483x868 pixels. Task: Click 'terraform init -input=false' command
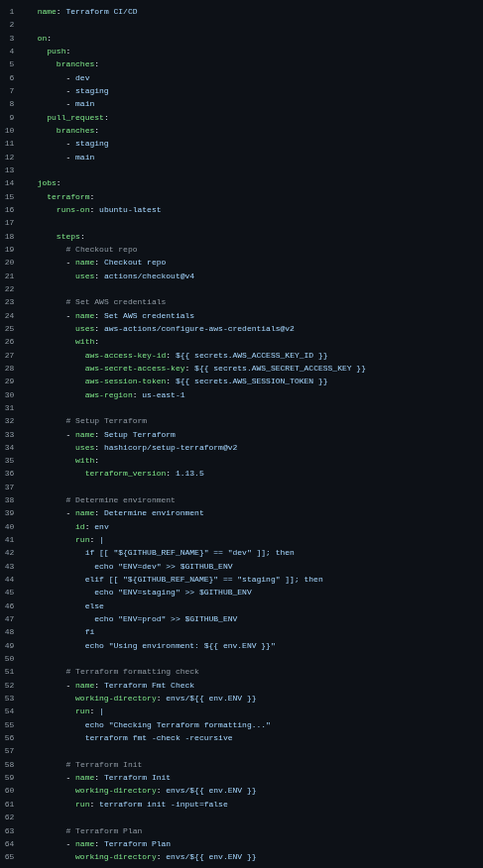point(164,805)
